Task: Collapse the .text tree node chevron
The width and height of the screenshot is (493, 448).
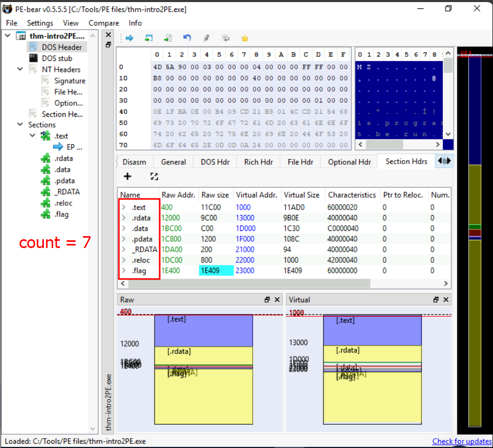Action: [33, 136]
